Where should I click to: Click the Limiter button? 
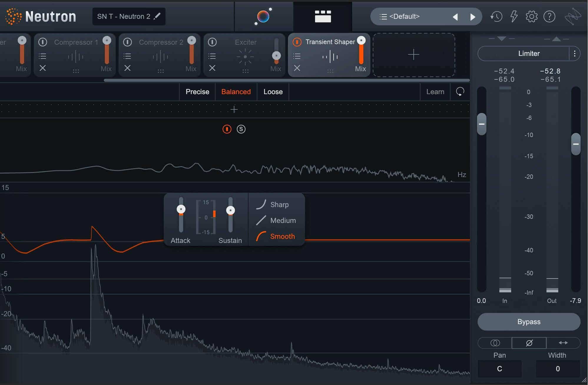[524, 54]
